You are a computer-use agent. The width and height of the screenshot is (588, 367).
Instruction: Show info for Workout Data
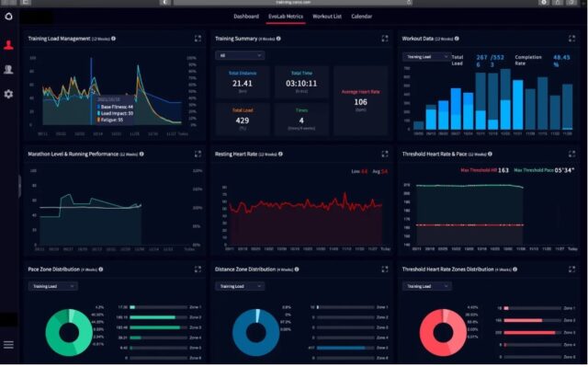pyautogui.click(x=457, y=39)
